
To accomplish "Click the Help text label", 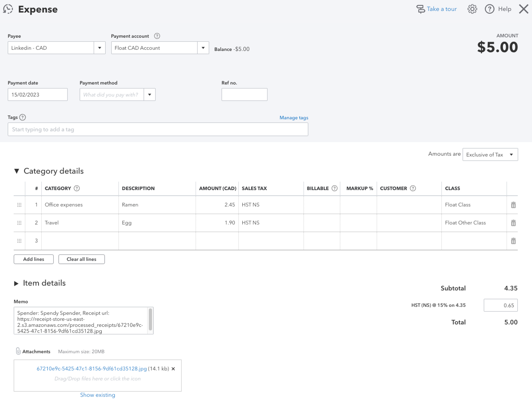I will pyautogui.click(x=505, y=9).
